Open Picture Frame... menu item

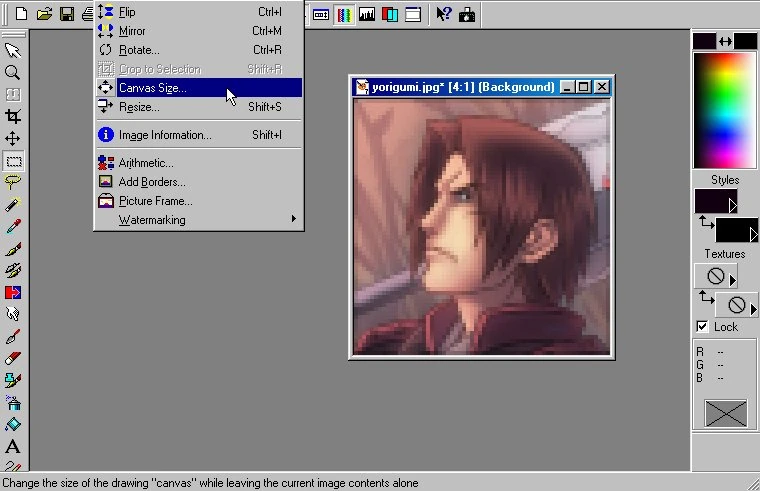pos(199,201)
